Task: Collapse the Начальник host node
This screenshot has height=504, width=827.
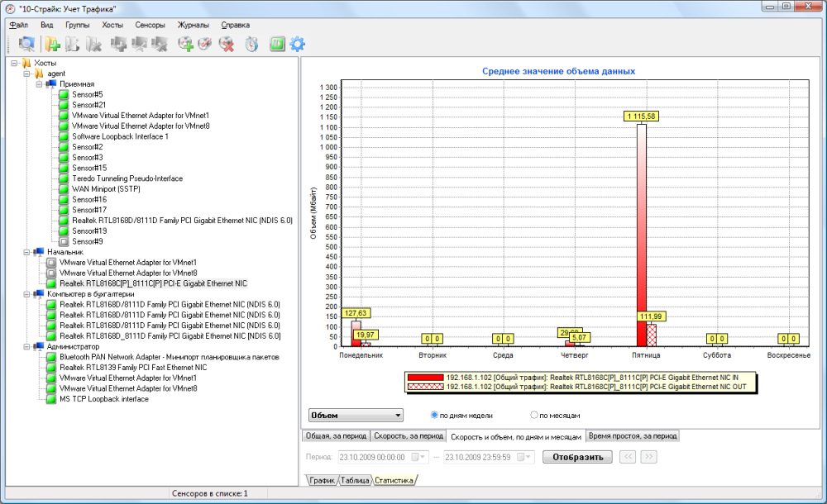Action: click(27, 253)
